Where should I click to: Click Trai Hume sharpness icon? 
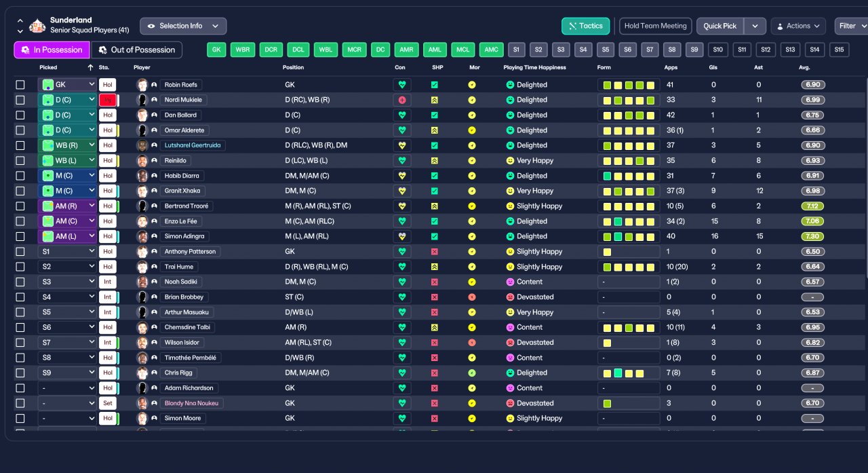[435, 267]
